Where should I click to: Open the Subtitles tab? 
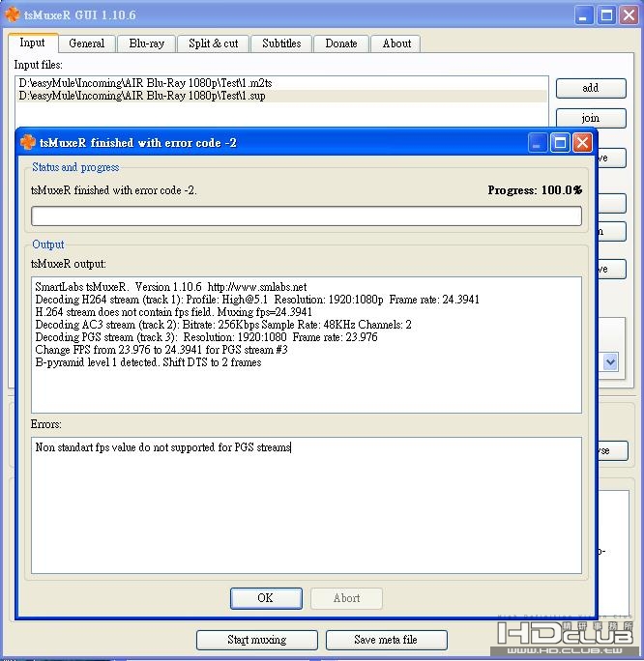[x=281, y=43]
